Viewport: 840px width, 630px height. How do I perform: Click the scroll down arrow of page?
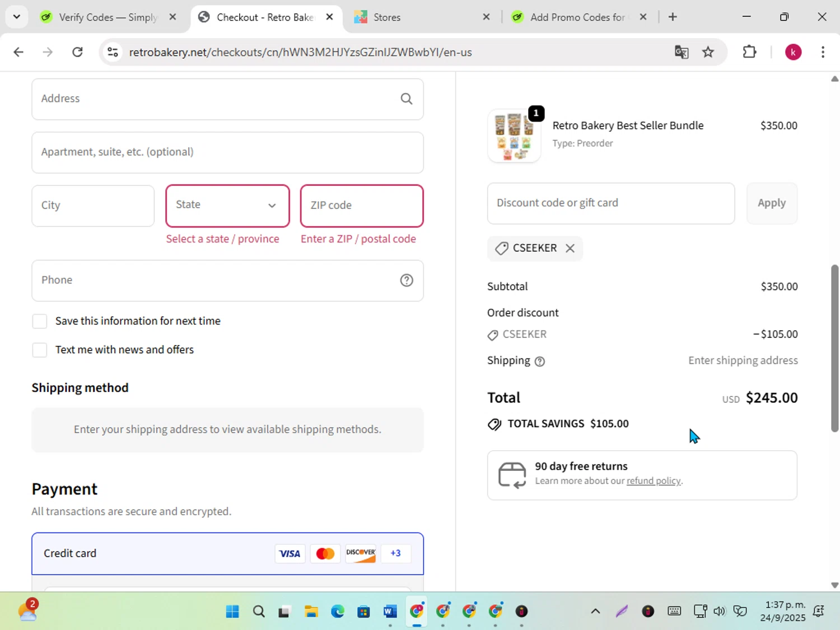(x=834, y=585)
